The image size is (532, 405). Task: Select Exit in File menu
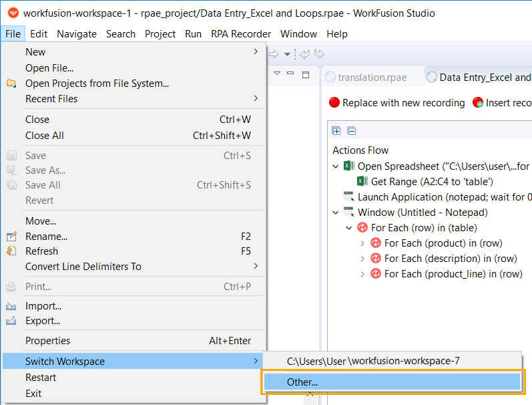(133, 394)
